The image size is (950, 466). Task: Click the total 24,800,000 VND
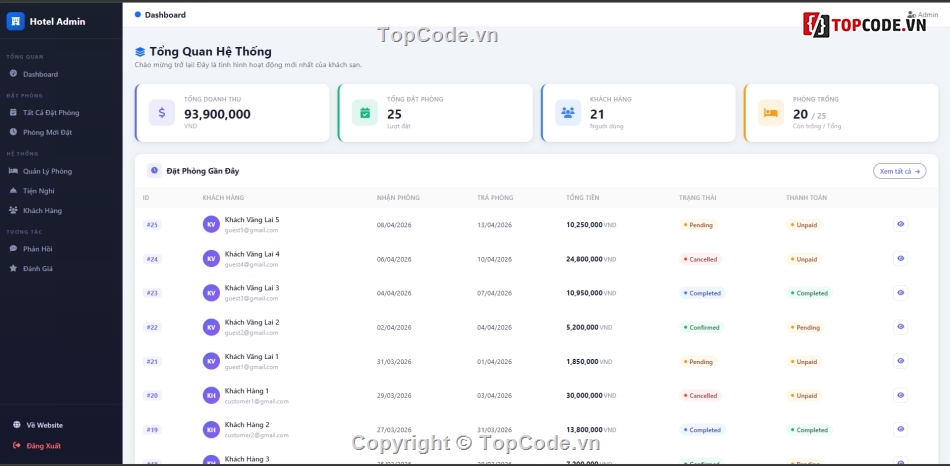[x=591, y=259]
